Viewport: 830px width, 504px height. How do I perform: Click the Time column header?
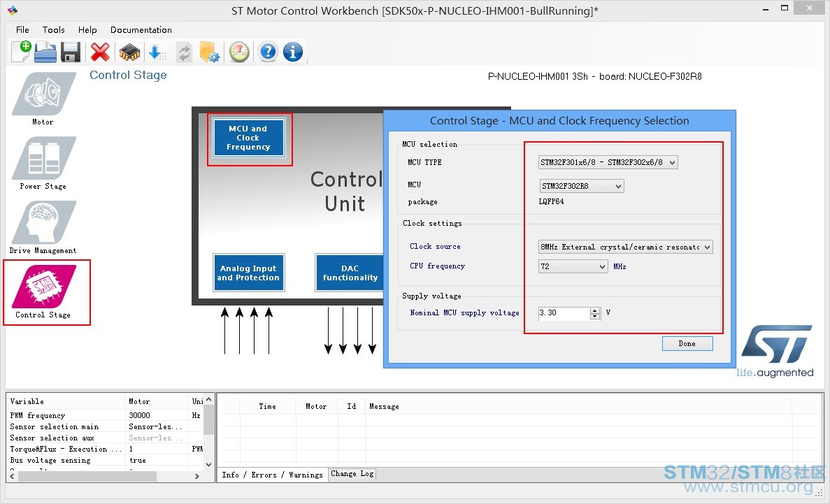(267, 407)
